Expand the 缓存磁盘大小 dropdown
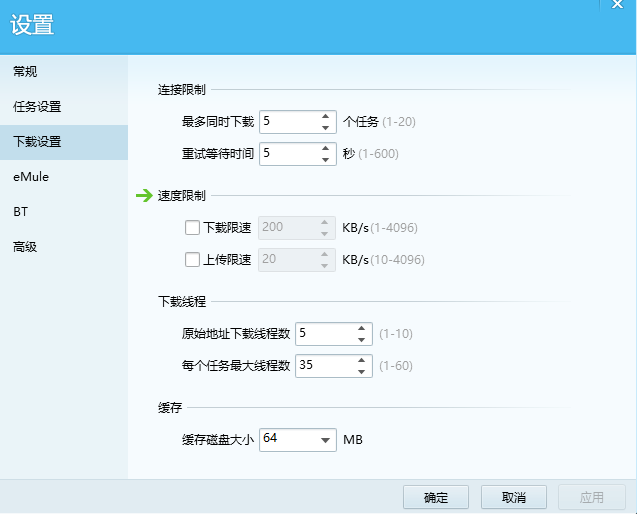Viewport: 637px width, 514px height. click(x=326, y=439)
